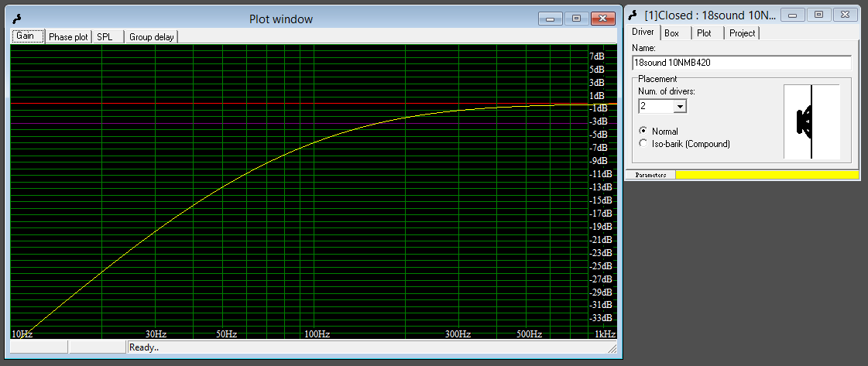Minimize the 18sound driver window
This screenshot has width=868, height=366.
click(x=792, y=15)
